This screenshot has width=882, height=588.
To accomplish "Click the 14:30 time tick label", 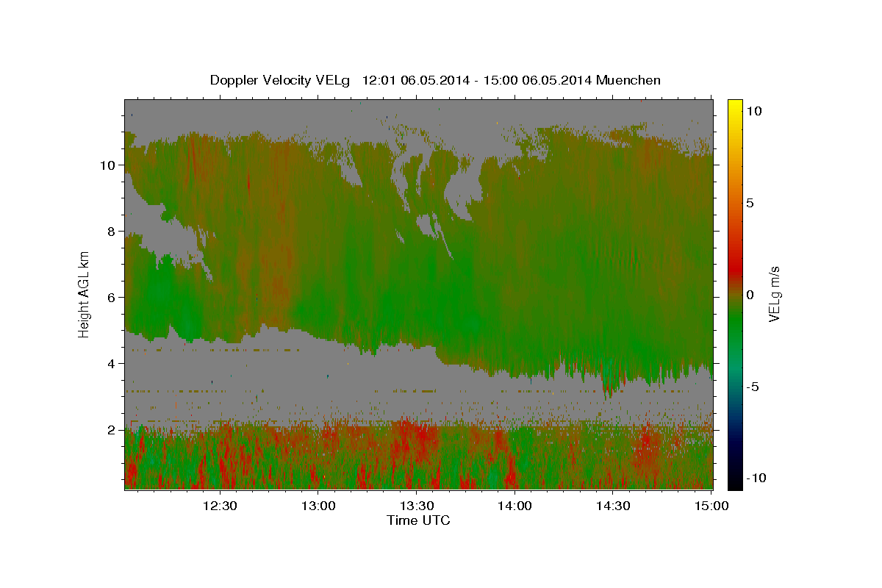I will click(613, 506).
